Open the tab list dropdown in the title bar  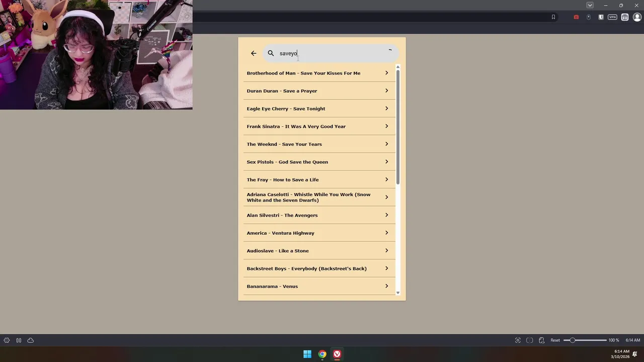tap(590, 5)
